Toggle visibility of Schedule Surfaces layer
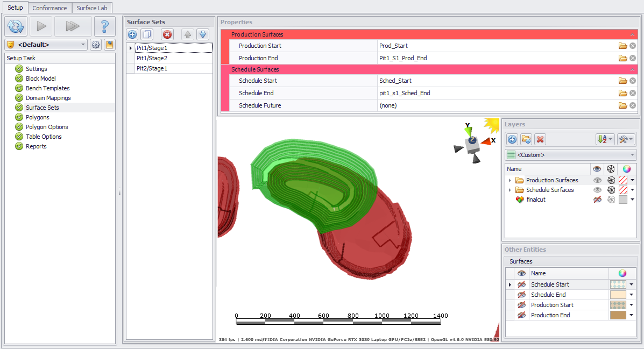Viewport: 644px width, 349px height. tap(597, 190)
